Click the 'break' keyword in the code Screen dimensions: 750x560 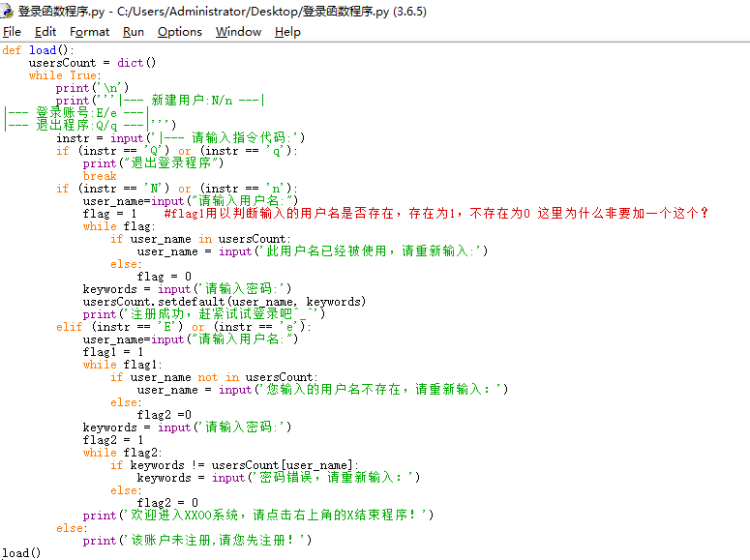[100, 176]
